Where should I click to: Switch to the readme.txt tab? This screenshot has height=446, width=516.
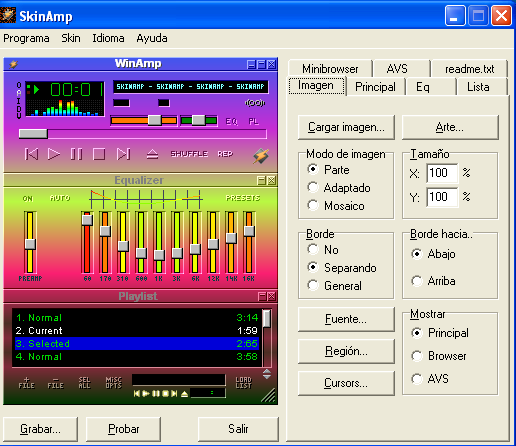tap(469, 69)
